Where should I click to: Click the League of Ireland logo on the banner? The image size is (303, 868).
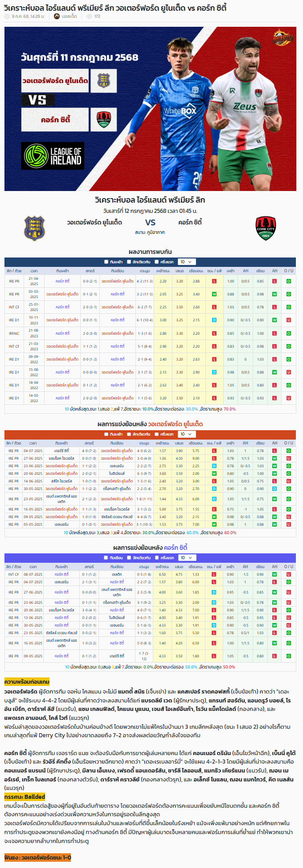[53, 156]
